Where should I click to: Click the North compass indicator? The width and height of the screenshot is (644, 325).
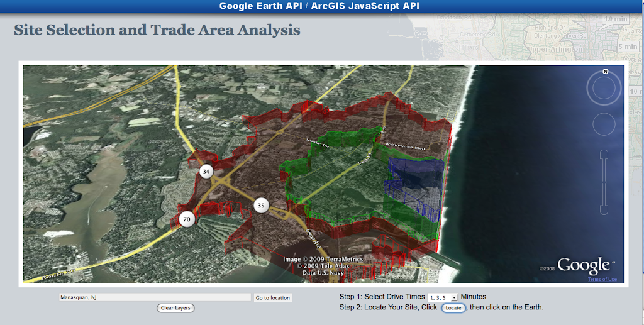(x=606, y=72)
